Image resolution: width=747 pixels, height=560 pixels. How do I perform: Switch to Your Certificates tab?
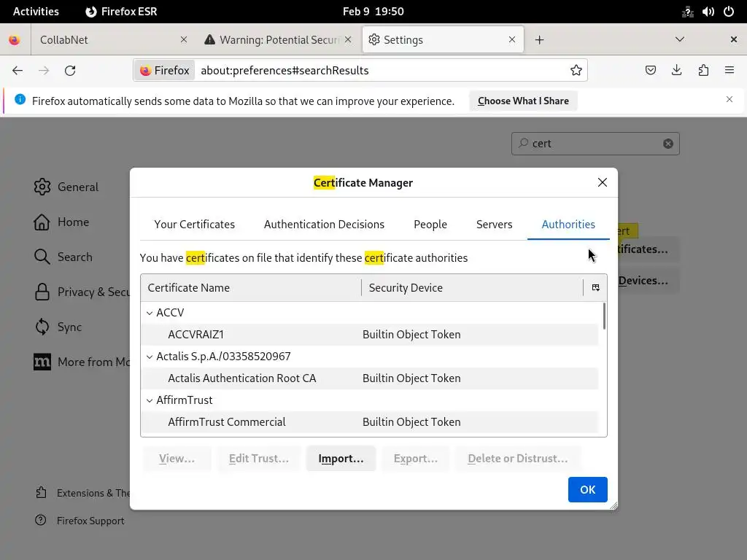194,225
